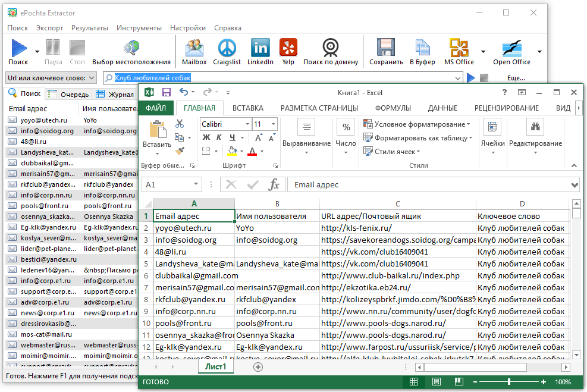The image size is (587, 392).
Task: Expand the formula bar chevron
Action: click(x=575, y=185)
